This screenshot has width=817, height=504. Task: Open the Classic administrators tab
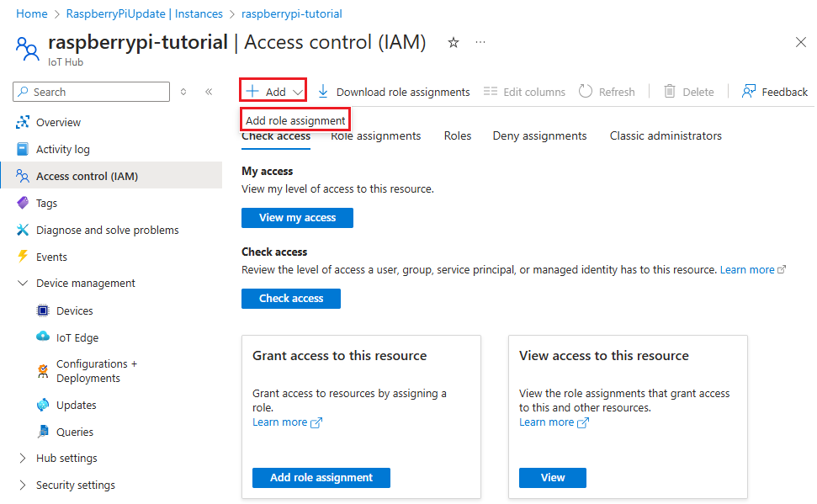pyautogui.click(x=666, y=136)
